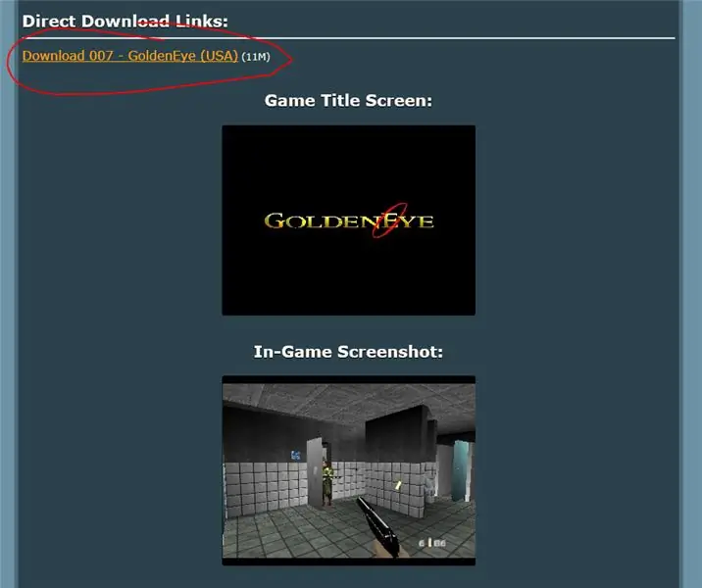The width and height of the screenshot is (702, 588).
Task: Click the in-game screenshot image
Action: pyautogui.click(x=348, y=470)
